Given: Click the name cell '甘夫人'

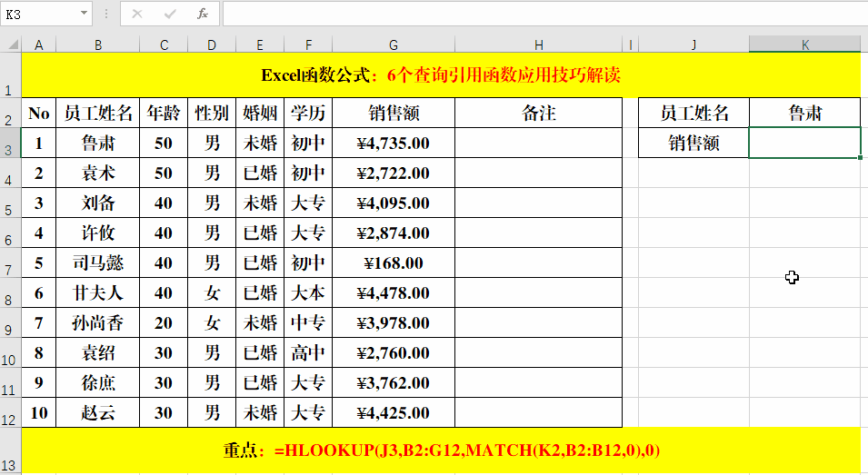Looking at the screenshot, I should 98,292.
